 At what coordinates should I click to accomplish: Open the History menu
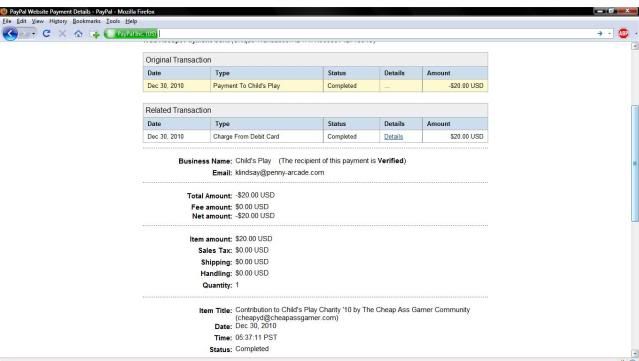pos(58,21)
